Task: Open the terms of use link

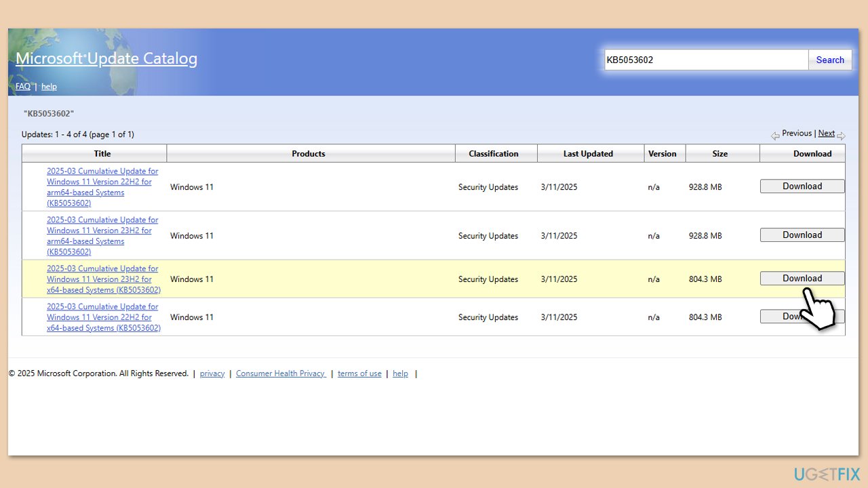Action: coord(359,373)
